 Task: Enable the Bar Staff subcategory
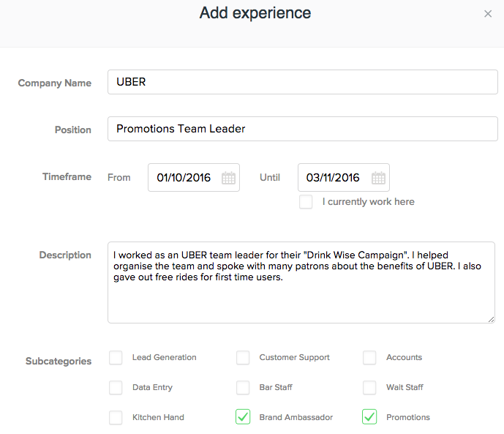(243, 388)
